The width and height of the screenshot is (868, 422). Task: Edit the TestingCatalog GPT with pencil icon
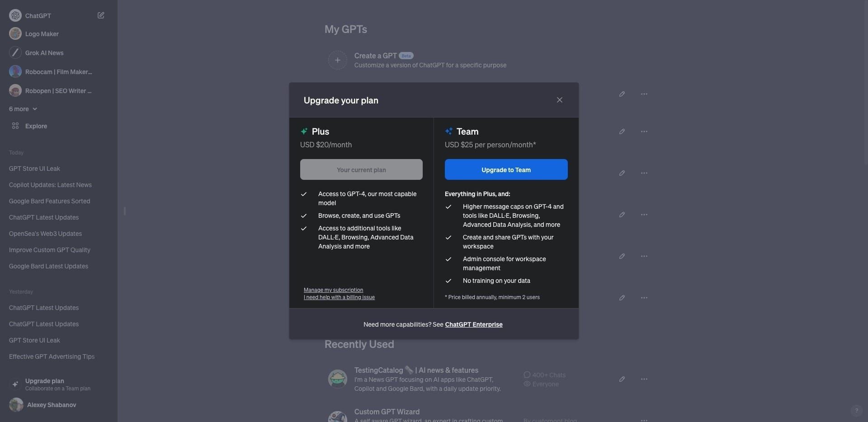tap(622, 379)
